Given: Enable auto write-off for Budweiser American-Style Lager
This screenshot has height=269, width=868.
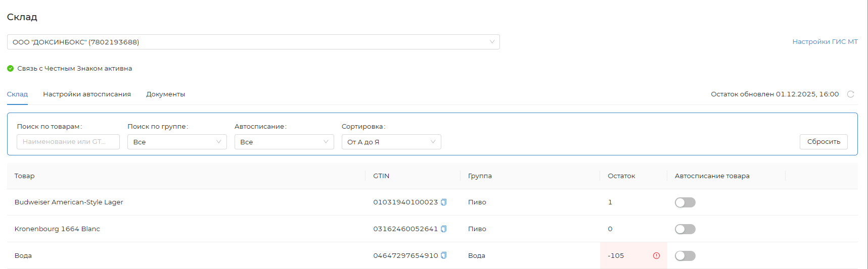Looking at the screenshot, I should (x=685, y=202).
